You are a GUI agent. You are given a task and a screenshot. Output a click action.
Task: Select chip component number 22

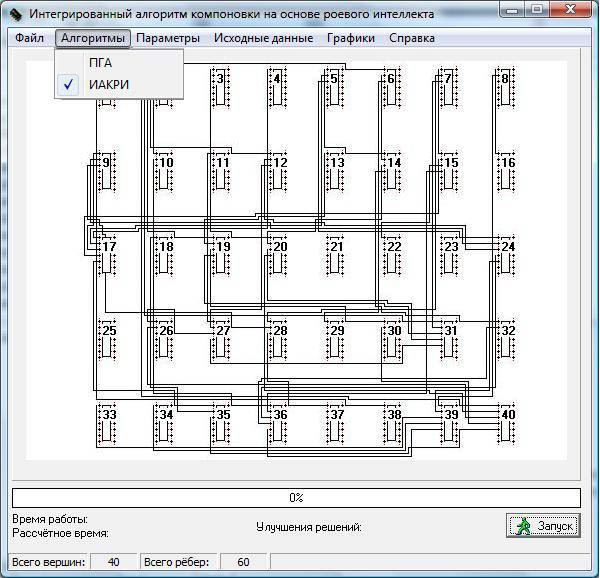pos(392,256)
